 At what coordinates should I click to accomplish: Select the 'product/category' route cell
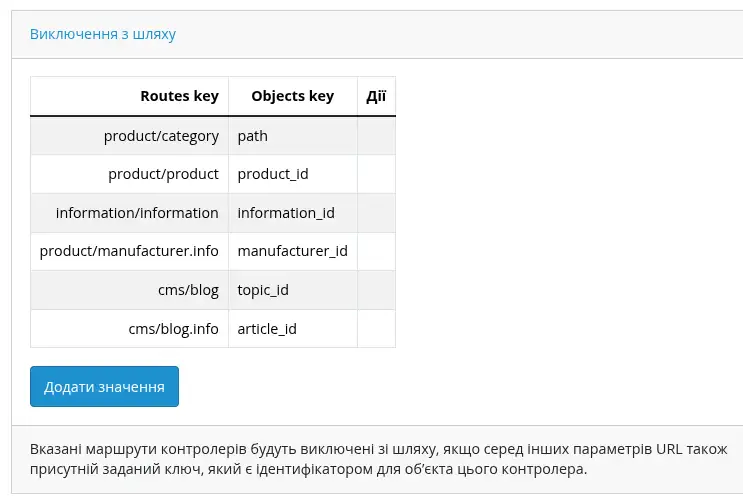pyautogui.click(x=161, y=136)
